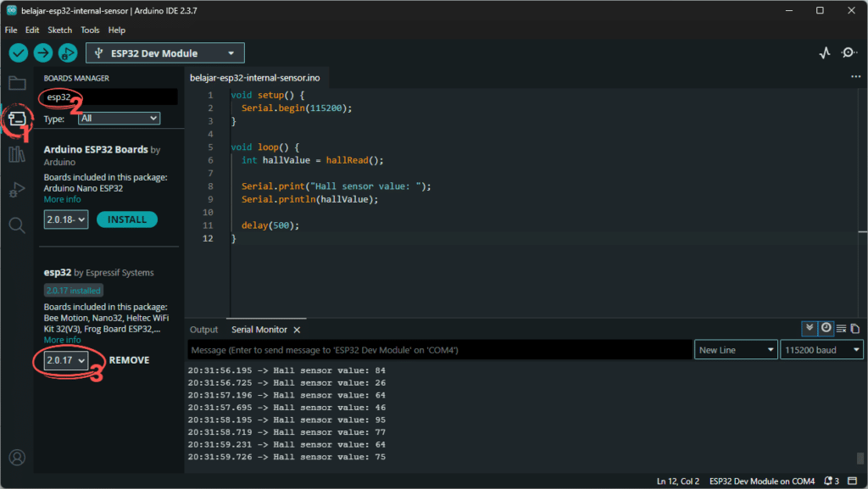Screen dimensions: 868x489
Task: Expand the ESP32 Dev Module board selector
Action: tap(165, 53)
